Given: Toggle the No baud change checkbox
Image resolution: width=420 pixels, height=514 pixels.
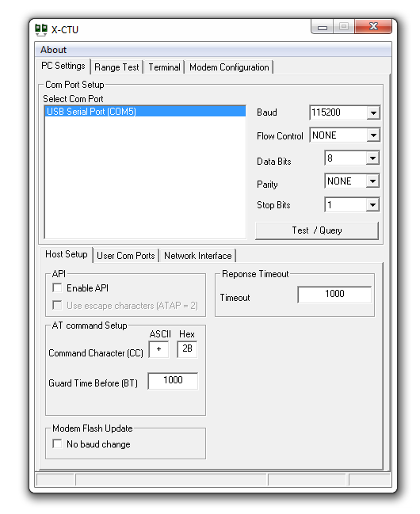Looking at the screenshot, I should (57, 444).
